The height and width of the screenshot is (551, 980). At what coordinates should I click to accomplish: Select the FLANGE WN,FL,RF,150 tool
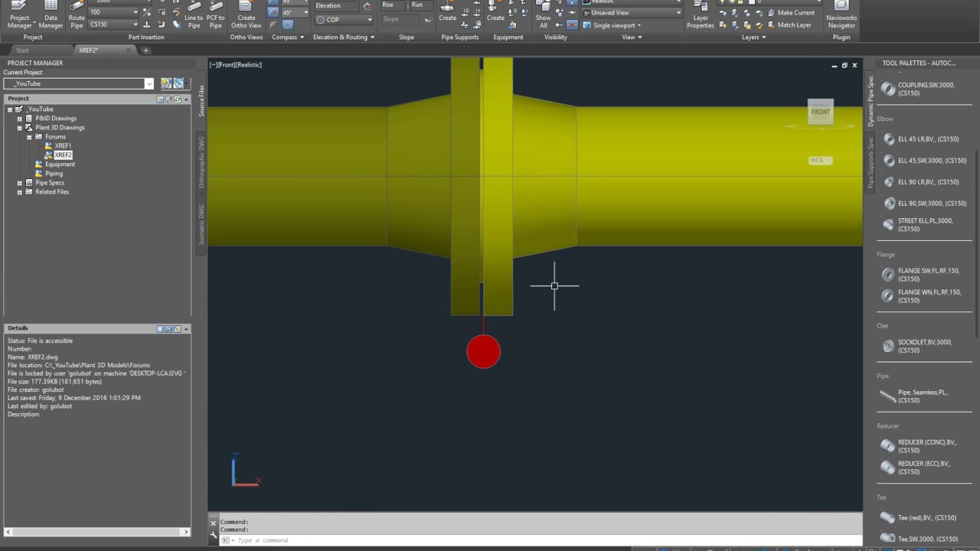tap(920, 296)
